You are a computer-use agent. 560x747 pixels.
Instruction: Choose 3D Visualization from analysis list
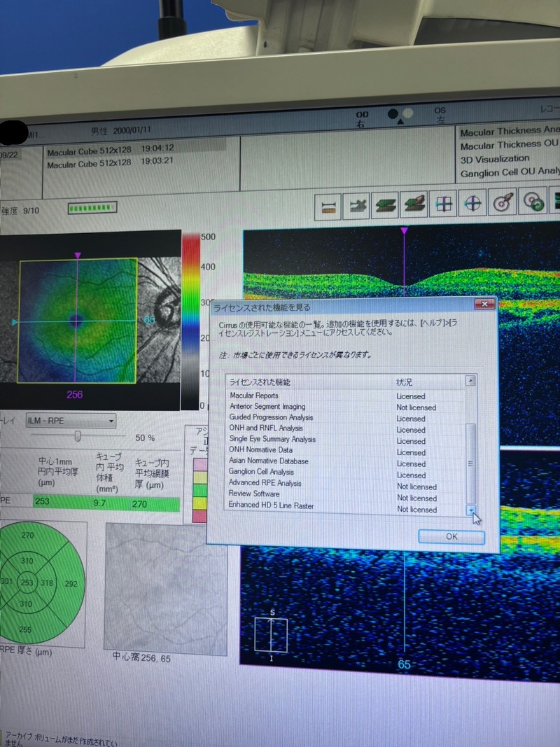[495, 158]
